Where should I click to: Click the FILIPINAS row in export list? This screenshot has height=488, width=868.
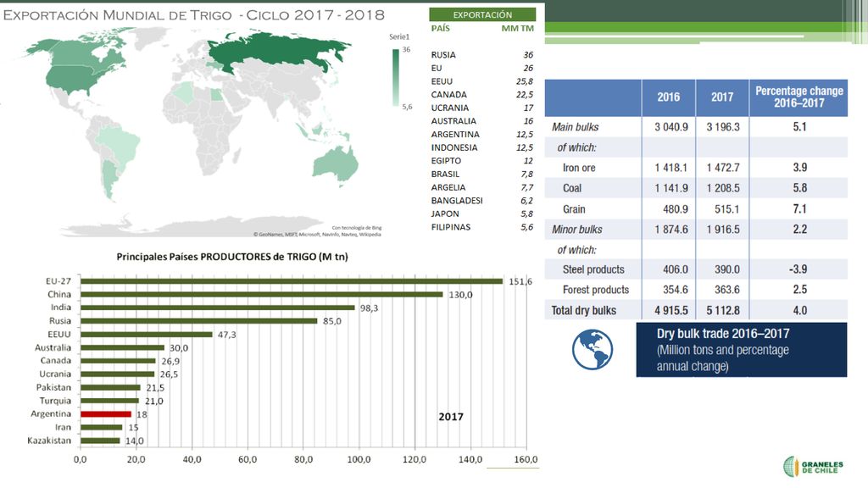tap(482, 227)
